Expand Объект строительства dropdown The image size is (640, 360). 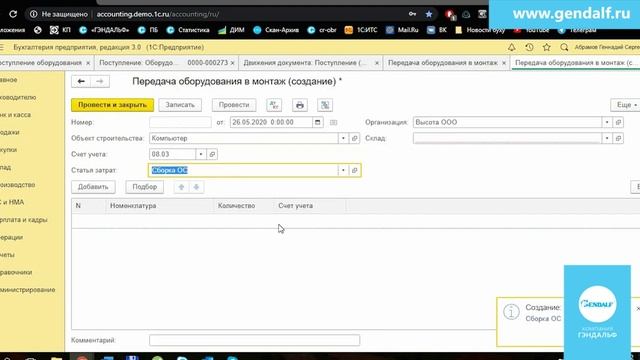pos(343,138)
